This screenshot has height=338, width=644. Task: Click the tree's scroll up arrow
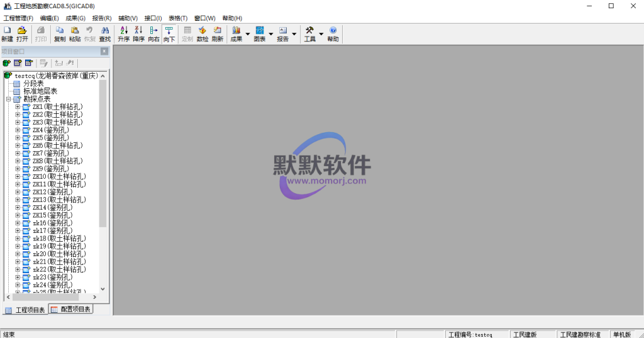pos(103,76)
